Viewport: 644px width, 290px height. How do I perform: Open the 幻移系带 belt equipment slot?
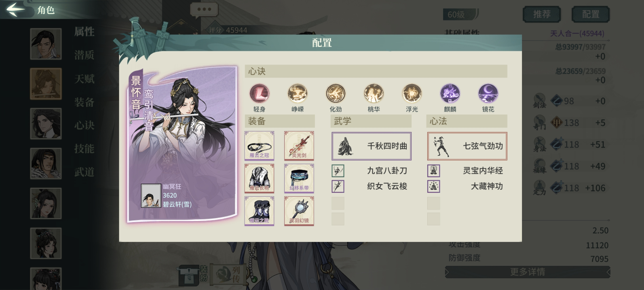tap(299, 179)
